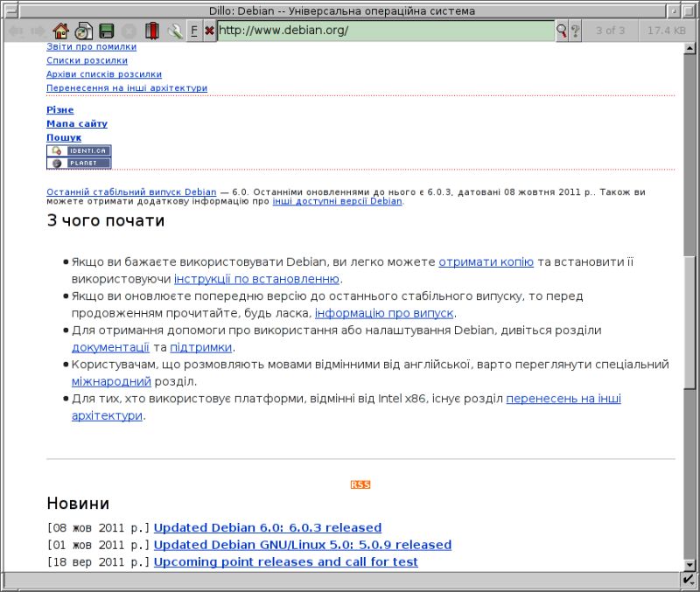The height and width of the screenshot is (592, 700).
Task: Click the Planet Debian badge
Action: (79, 162)
